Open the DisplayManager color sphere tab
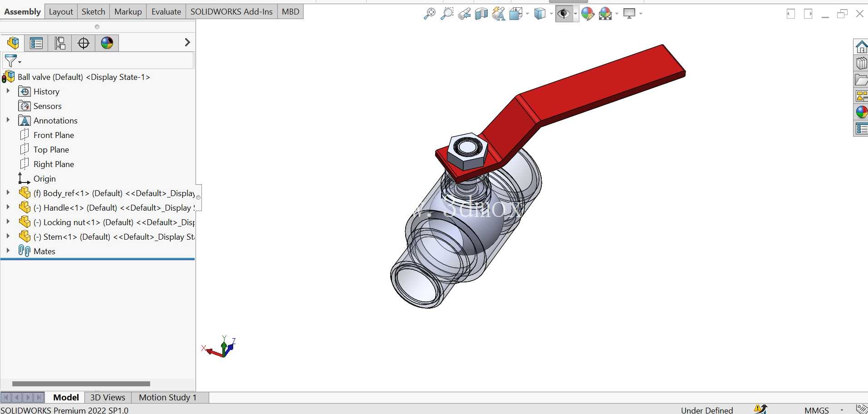Image resolution: width=868 pixels, height=414 pixels. point(107,43)
